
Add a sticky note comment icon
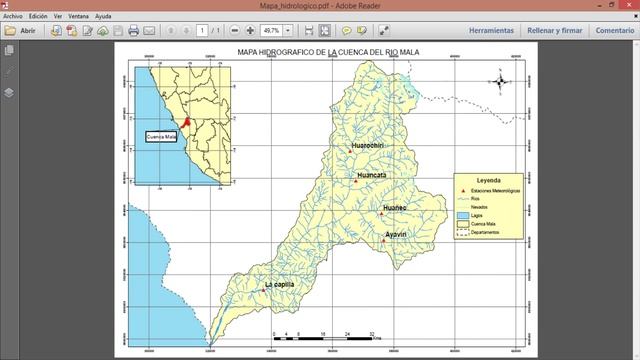tap(347, 31)
